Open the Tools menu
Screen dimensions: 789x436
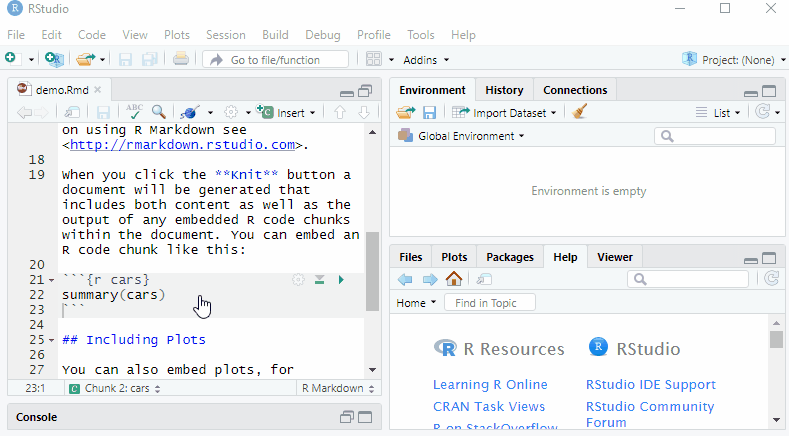tap(421, 35)
